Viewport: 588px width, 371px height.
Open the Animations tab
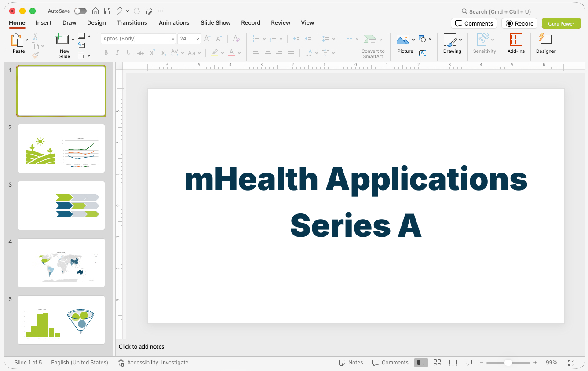tap(174, 22)
